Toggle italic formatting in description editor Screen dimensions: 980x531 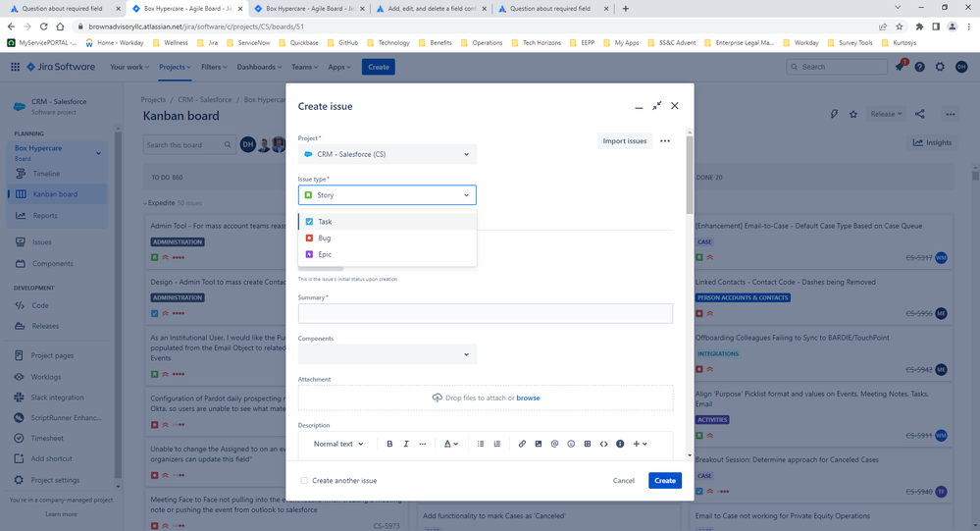pos(405,444)
